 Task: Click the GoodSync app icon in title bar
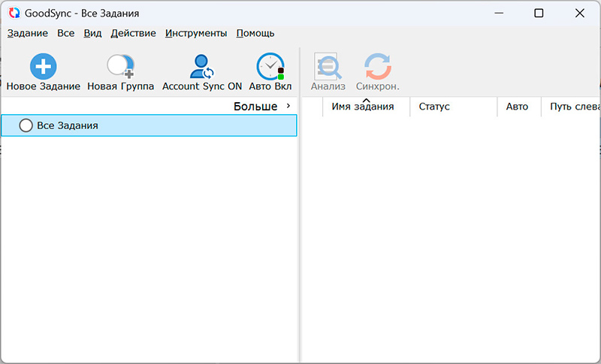pyautogui.click(x=14, y=13)
